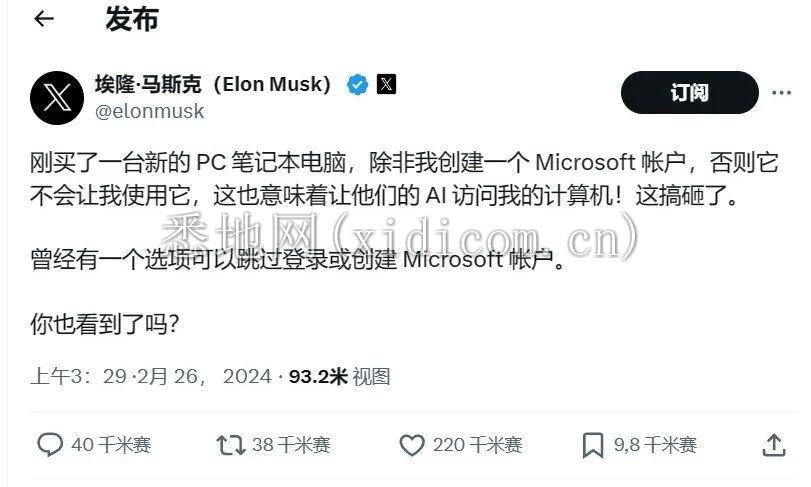Image resolution: width=811 pixels, height=487 pixels.
Task: Click the 38 千米赛 repost count
Action: [x=290, y=444]
